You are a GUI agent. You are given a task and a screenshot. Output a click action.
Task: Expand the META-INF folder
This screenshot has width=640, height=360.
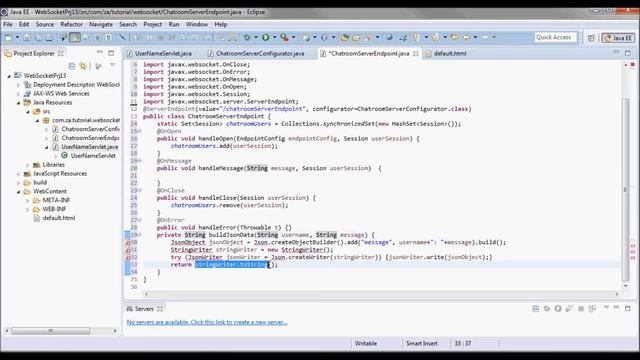[x=28, y=200]
